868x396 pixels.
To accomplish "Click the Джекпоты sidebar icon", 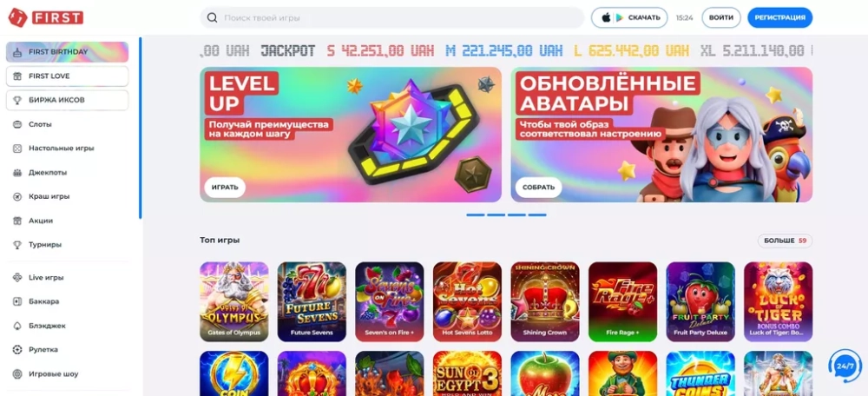I will coord(17,173).
